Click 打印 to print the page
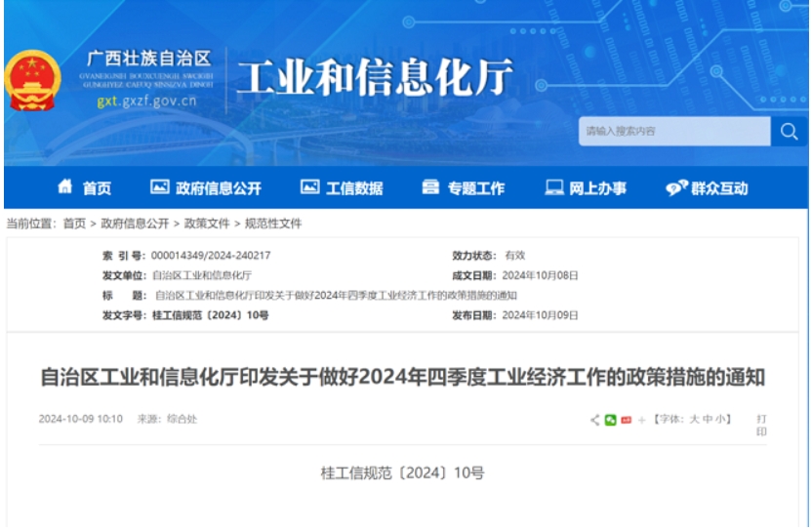The height and width of the screenshot is (531, 812). [x=761, y=425]
